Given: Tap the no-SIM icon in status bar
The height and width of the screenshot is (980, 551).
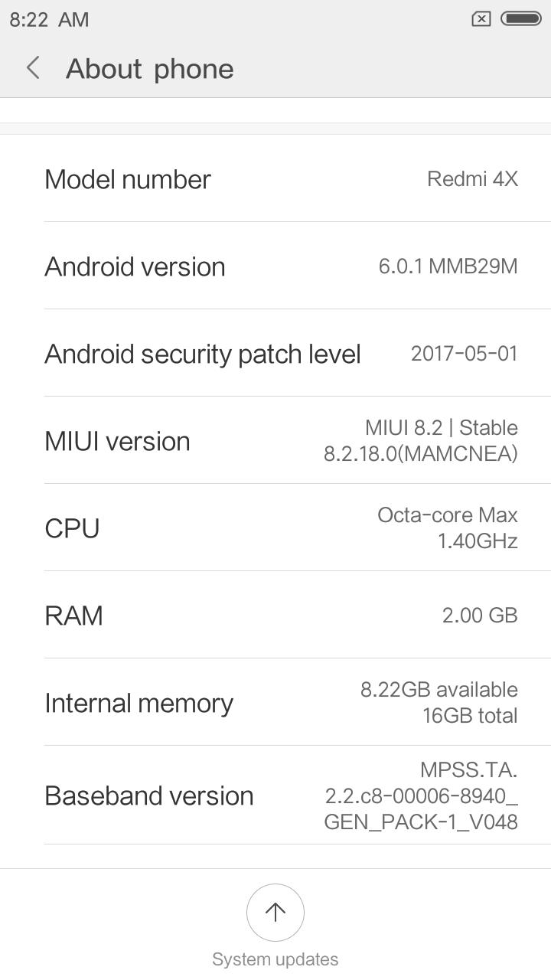Looking at the screenshot, I should point(481,19).
